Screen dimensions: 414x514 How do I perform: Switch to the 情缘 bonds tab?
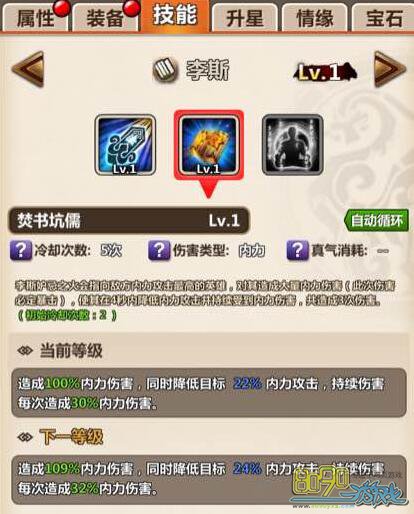[x=315, y=18]
